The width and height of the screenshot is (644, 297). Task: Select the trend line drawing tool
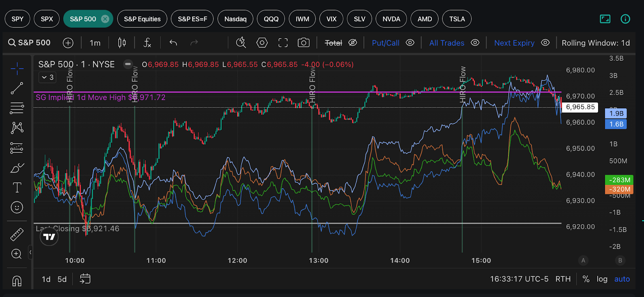(x=17, y=88)
